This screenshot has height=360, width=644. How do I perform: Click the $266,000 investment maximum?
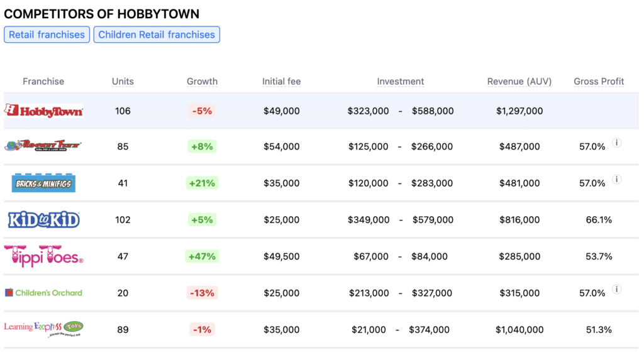pos(432,146)
